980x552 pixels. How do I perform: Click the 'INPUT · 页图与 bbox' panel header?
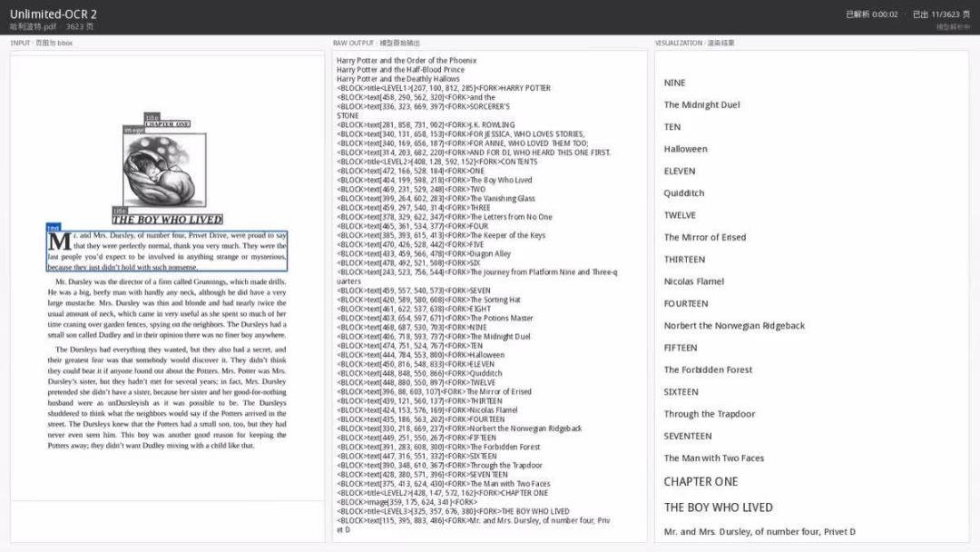click(x=41, y=44)
